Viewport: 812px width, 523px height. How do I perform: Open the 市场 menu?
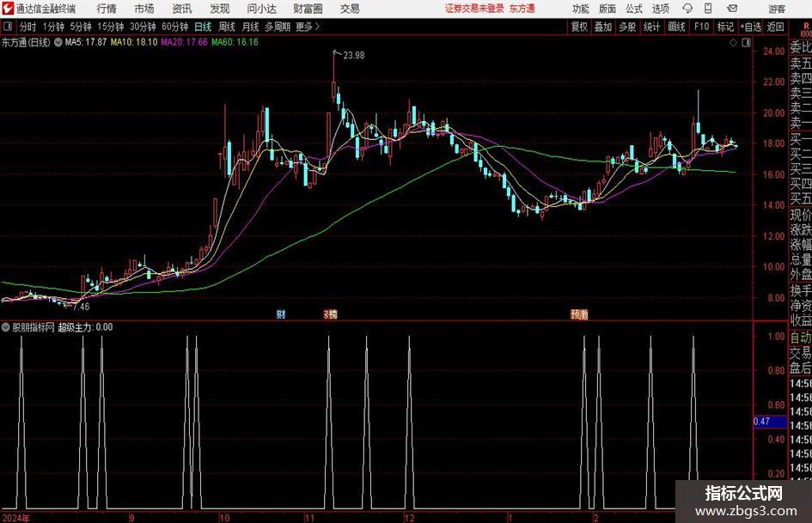click(144, 9)
